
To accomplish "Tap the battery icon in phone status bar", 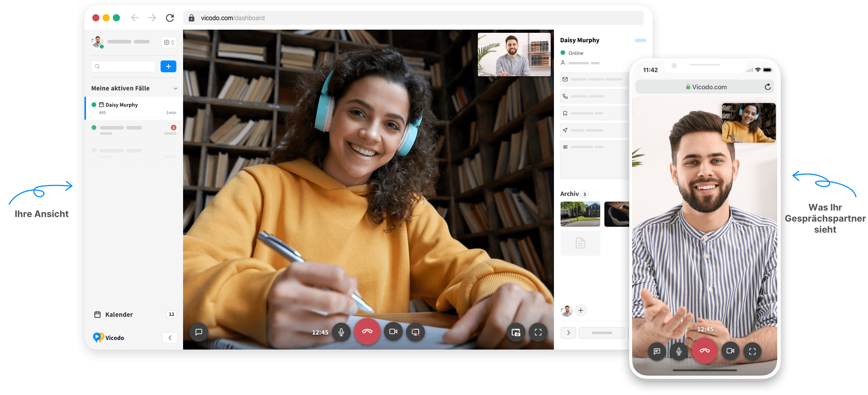I will click(x=767, y=70).
